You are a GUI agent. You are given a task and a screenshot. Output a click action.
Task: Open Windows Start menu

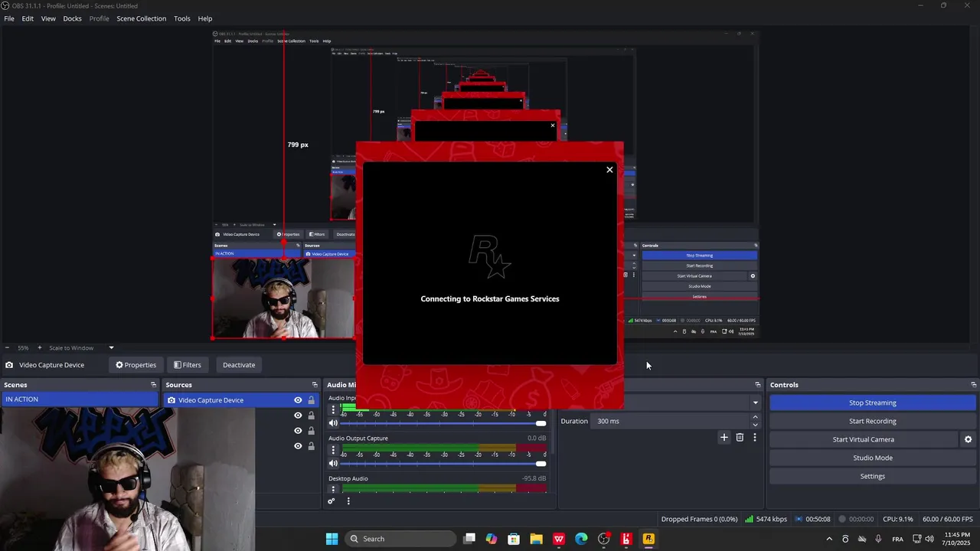tap(332, 539)
